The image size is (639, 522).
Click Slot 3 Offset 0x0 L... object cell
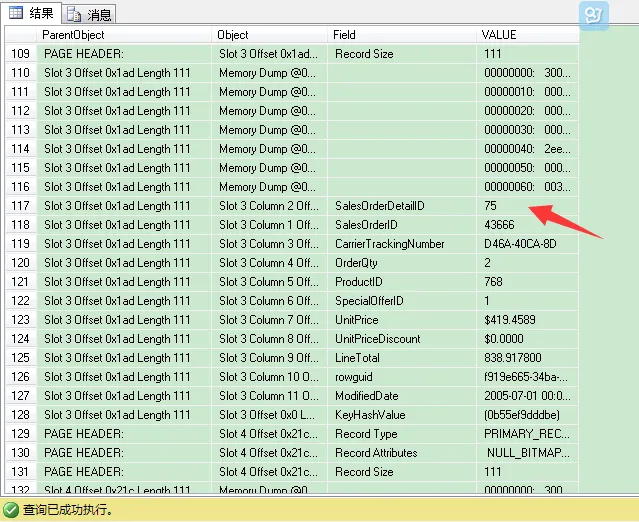point(269,415)
